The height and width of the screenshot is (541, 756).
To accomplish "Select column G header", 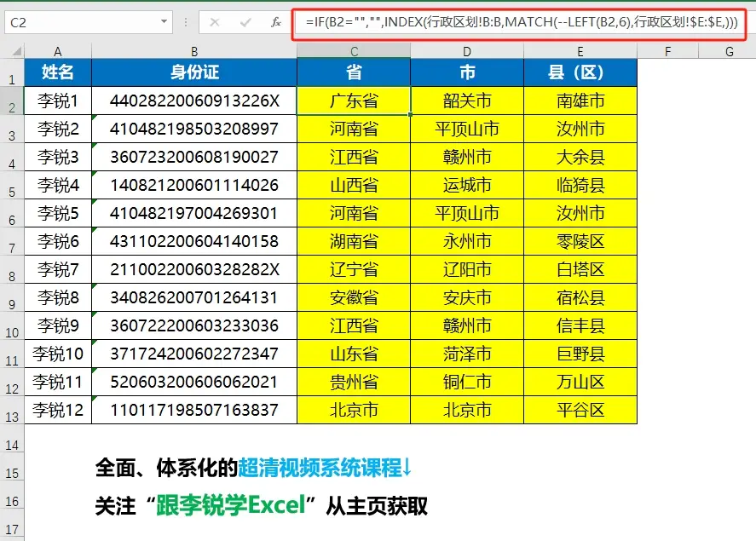I will coord(728,51).
